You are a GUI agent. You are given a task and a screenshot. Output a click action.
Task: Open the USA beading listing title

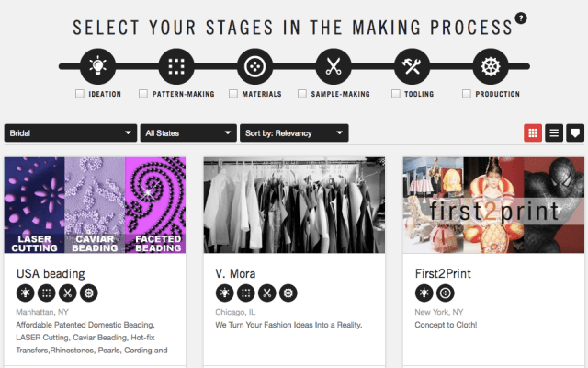click(51, 273)
